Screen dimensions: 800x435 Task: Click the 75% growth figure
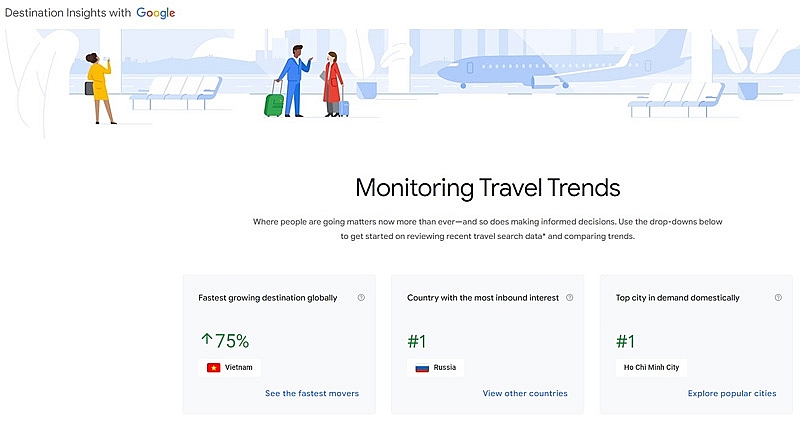(x=230, y=341)
